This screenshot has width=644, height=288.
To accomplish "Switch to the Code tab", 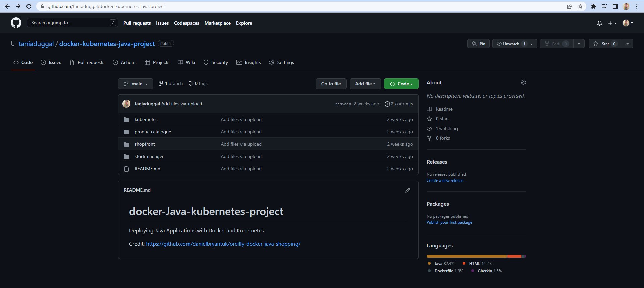I will pos(23,62).
